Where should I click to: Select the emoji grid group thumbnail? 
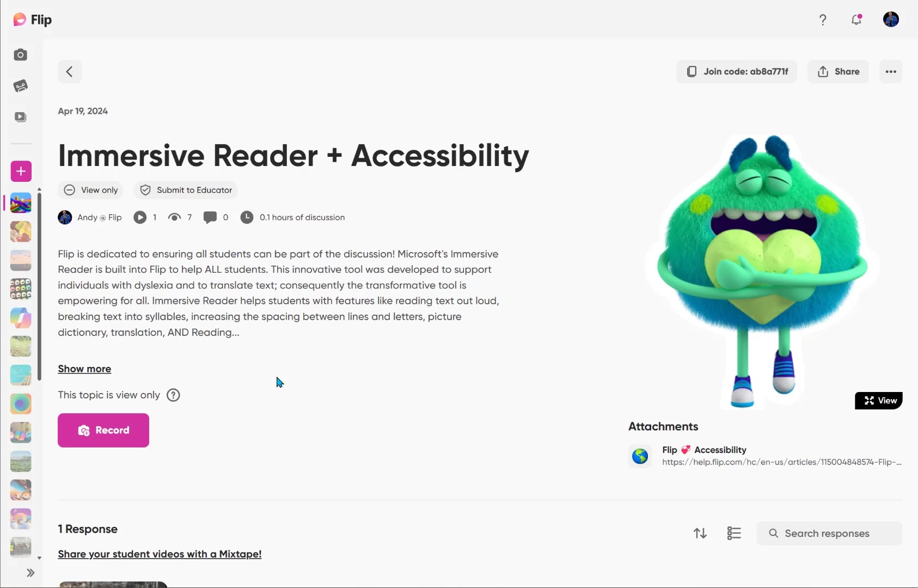(21, 289)
